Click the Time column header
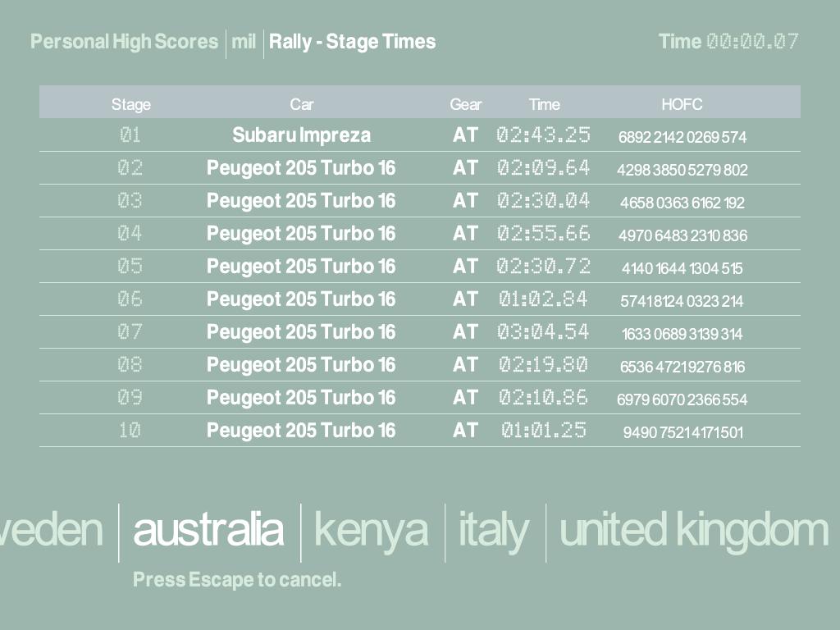Screen dimensions: 840x630 coord(544,104)
